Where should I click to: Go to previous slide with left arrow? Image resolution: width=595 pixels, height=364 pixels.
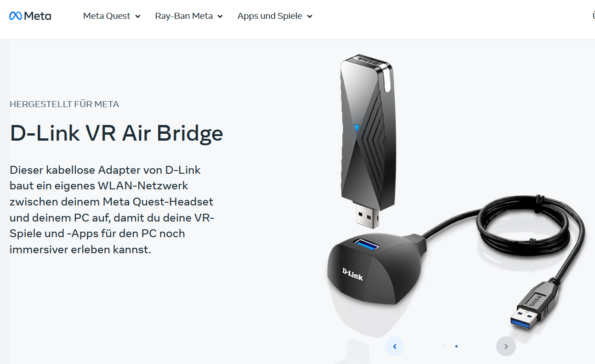click(395, 346)
